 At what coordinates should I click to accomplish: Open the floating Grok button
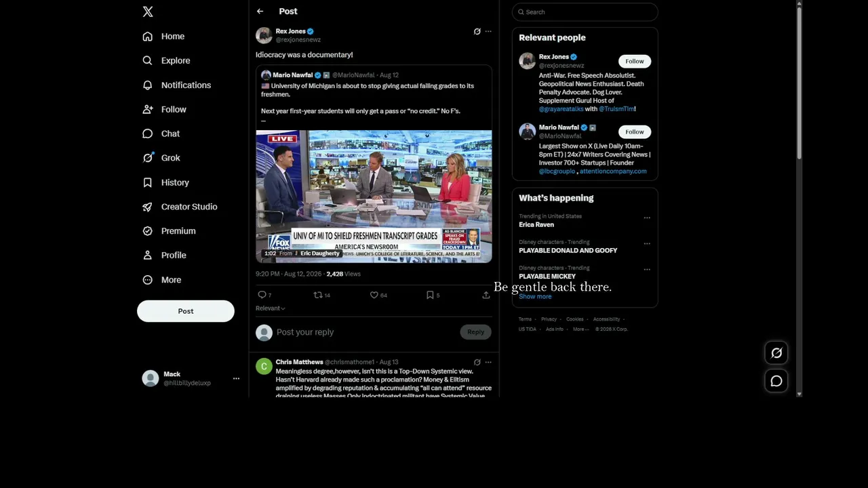coord(776,353)
